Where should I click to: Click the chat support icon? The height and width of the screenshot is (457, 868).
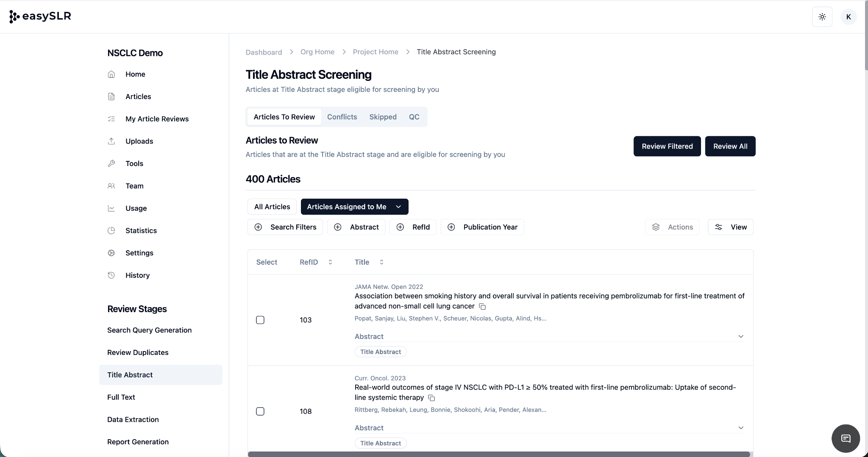[x=846, y=438]
